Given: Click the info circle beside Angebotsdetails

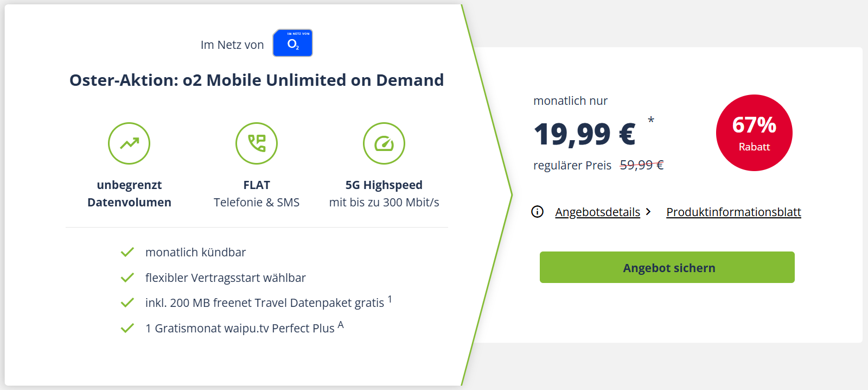Looking at the screenshot, I should tap(537, 212).
